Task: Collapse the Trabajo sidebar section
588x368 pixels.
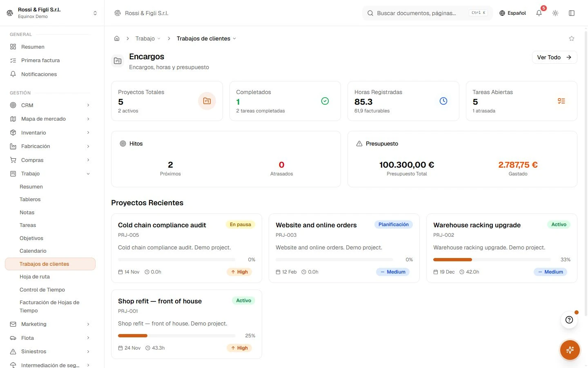Action: tap(50, 174)
